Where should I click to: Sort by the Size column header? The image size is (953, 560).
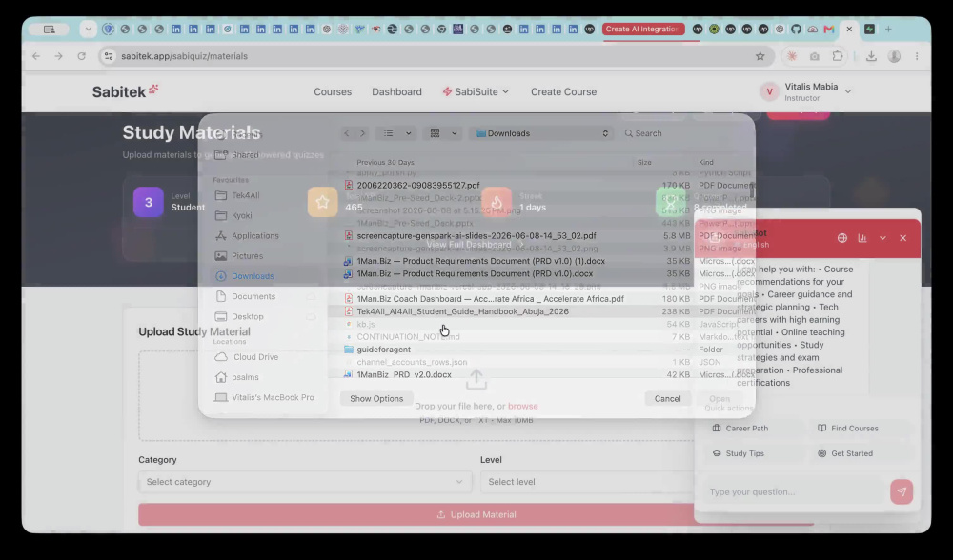point(644,162)
